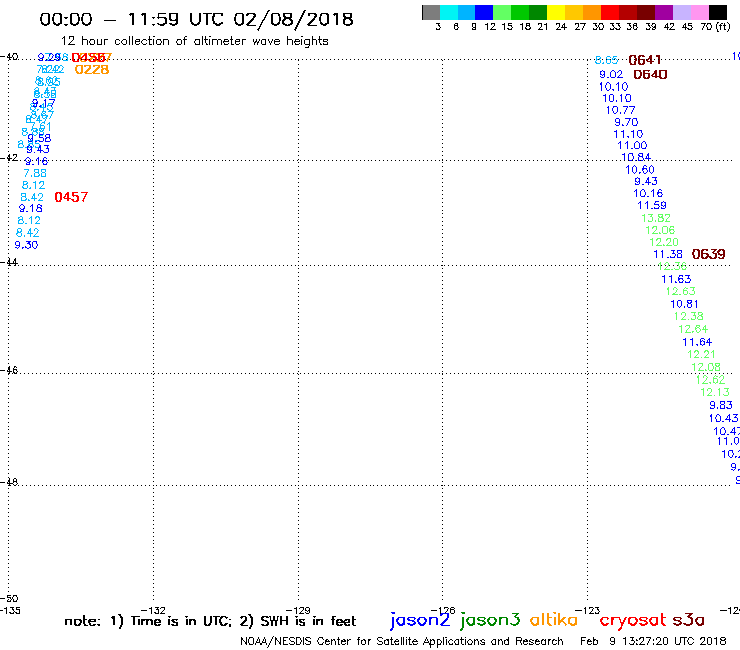Click the 10.81 wave height value
Image resolution: width=740 pixels, height=650 pixels.
pos(684,304)
